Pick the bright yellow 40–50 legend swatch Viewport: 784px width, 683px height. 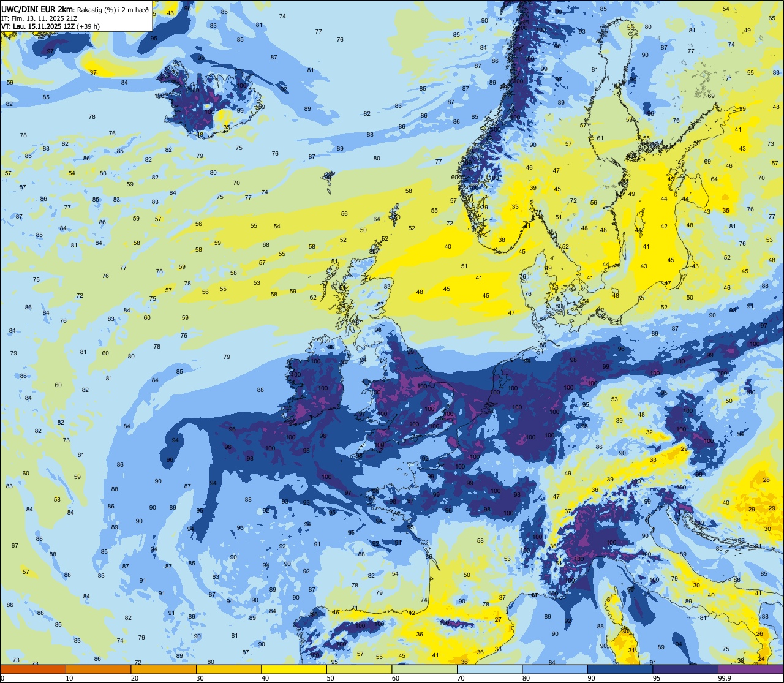(x=294, y=669)
